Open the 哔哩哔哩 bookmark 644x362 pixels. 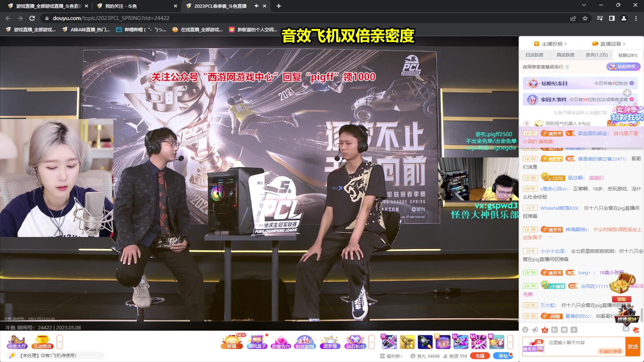tap(141, 29)
